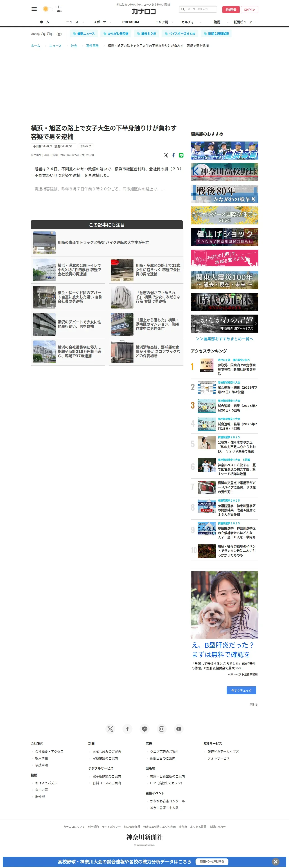Share article on LINE icon
This screenshot has height=868, width=289.
point(181,155)
